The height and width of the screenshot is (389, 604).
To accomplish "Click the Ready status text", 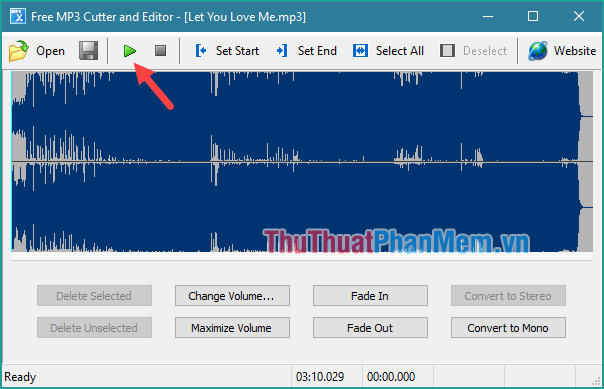I will [20, 377].
